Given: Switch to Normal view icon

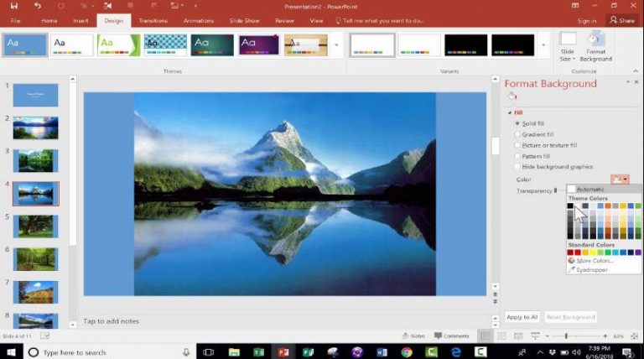Looking at the screenshot, I should pos(485,336).
